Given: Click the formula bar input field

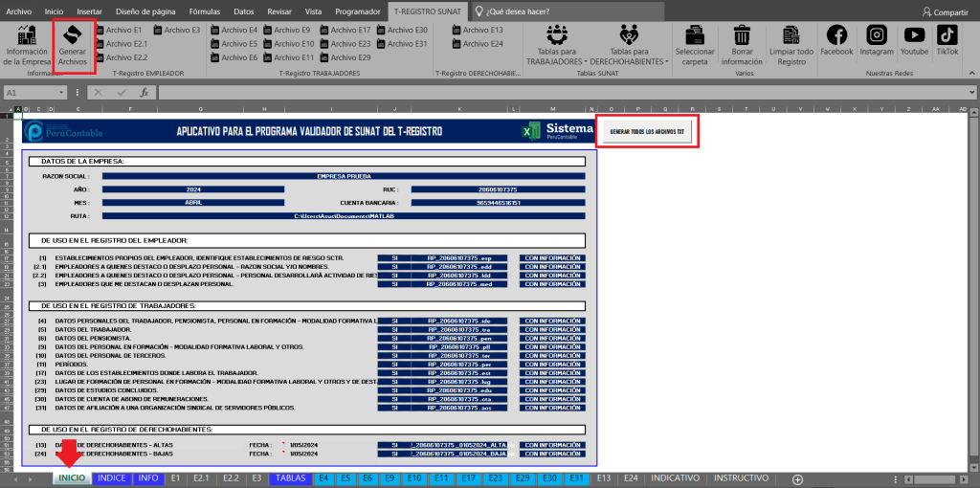Looking at the screenshot, I should click(x=562, y=93).
